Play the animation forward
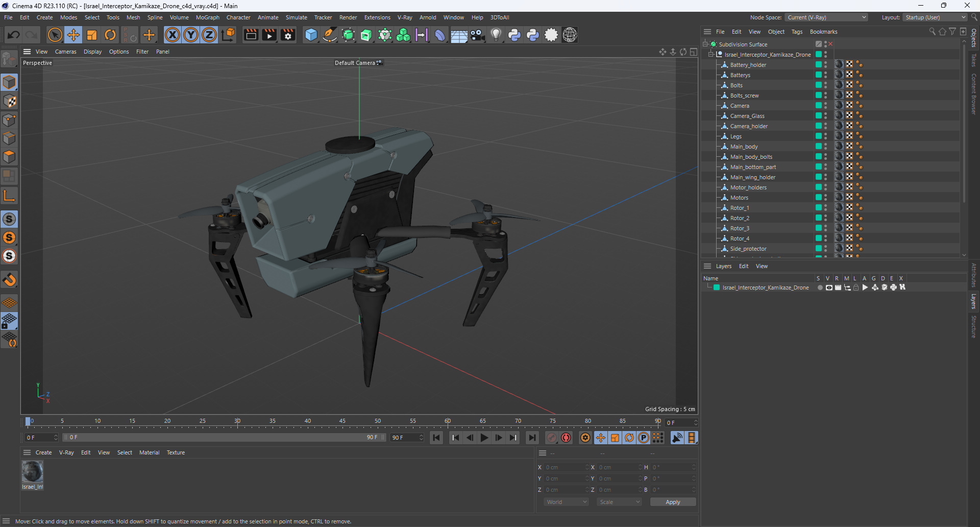This screenshot has height=527, width=980. coord(484,438)
